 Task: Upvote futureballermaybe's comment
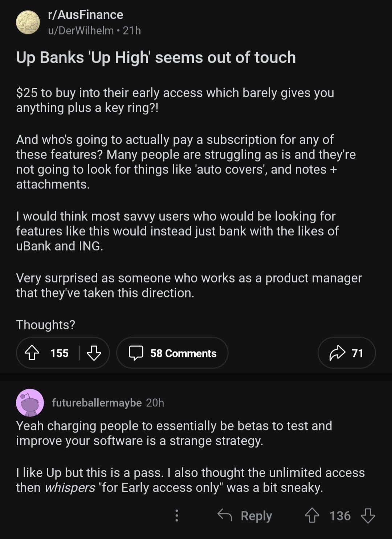(312, 515)
